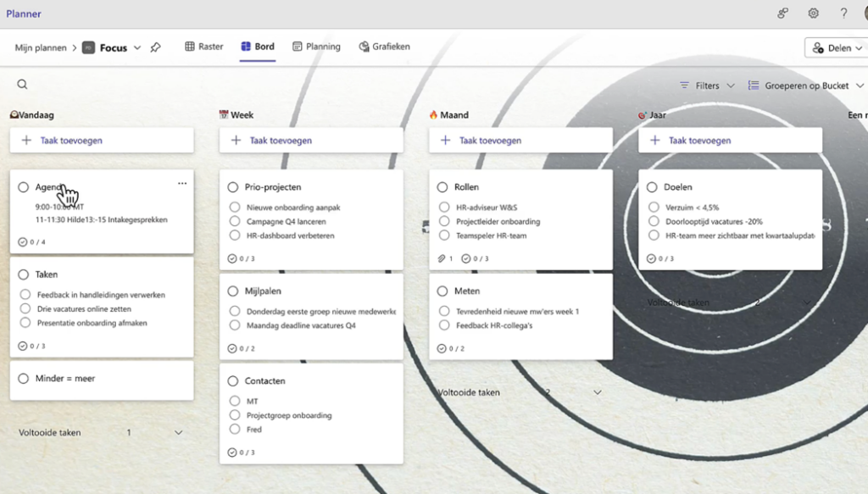Click the search magnifier icon
The height and width of the screenshot is (494, 868).
(23, 85)
